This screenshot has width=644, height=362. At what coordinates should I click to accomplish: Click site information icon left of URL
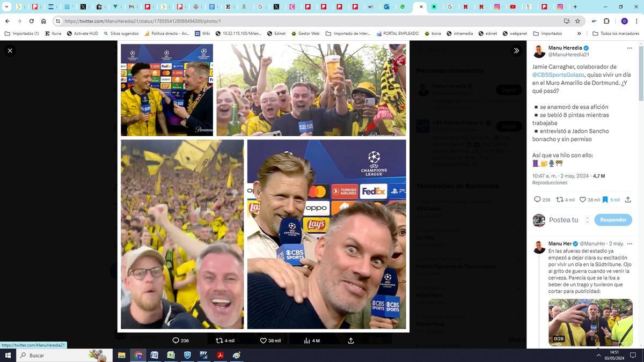58,21
